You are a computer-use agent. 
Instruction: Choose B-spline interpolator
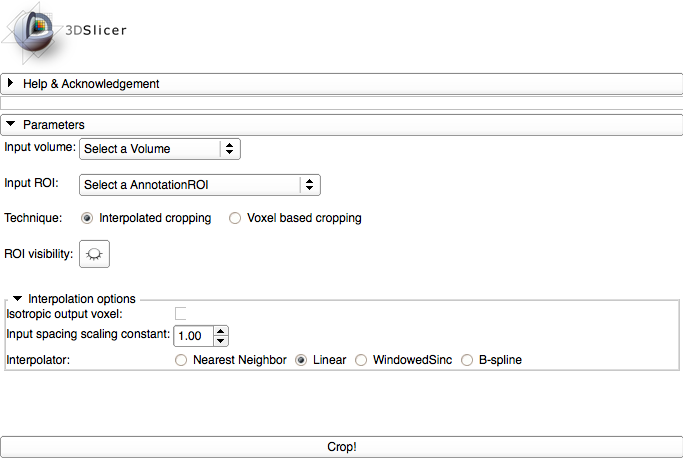[x=467, y=360]
